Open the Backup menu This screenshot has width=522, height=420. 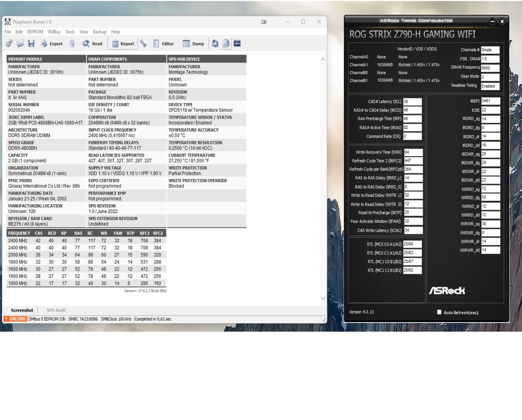tap(99, 32)
